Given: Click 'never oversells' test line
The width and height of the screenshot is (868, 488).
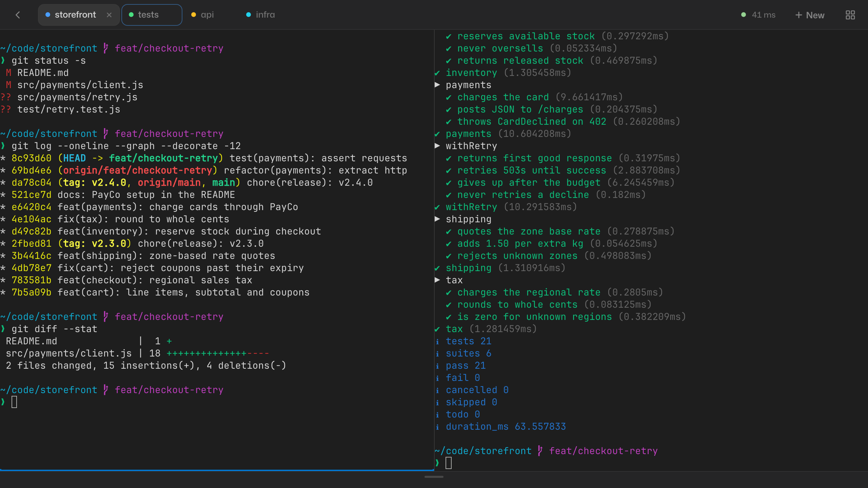Looking at the screenshot, I should coord(500,48).
